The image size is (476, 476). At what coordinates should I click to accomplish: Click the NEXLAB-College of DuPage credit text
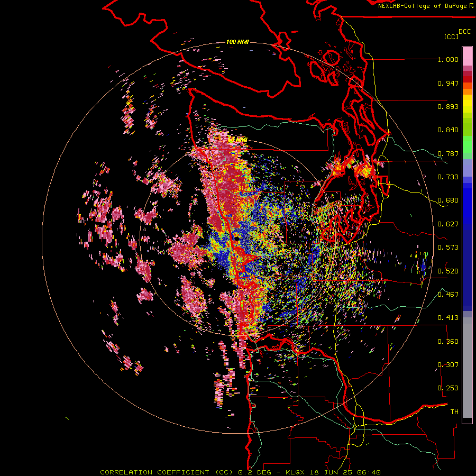coord(423,6)
